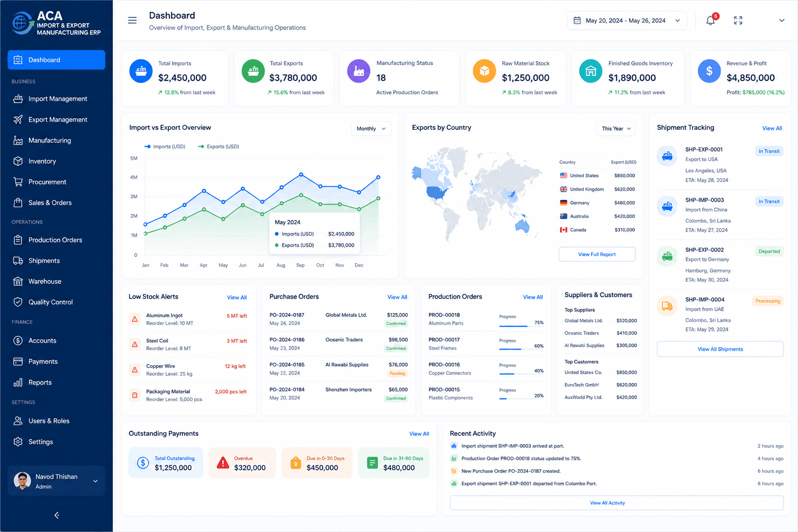
Task: Click the View All Activity button
Action: click(x=617, y=503)
